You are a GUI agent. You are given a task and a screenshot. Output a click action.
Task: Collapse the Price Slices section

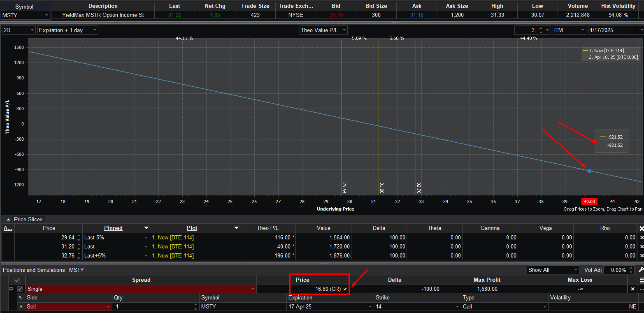[8, 220]
